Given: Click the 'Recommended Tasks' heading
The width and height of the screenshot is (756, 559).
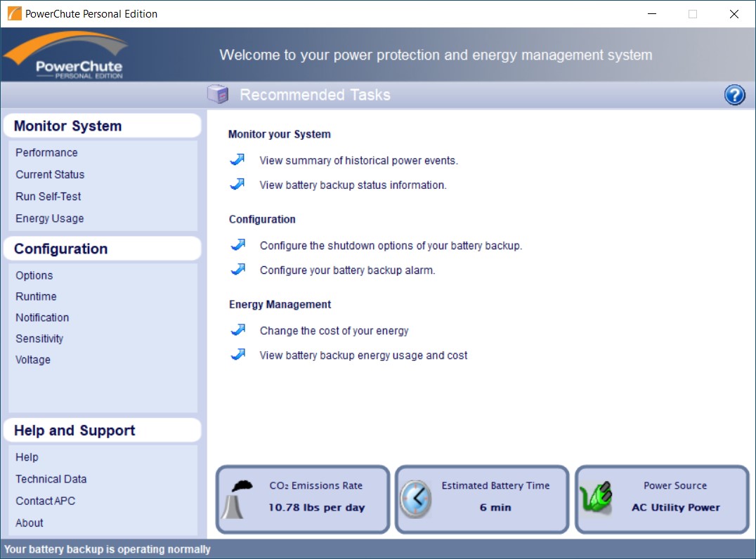Looking at the screenshot, I should click(x=315, y=95).
